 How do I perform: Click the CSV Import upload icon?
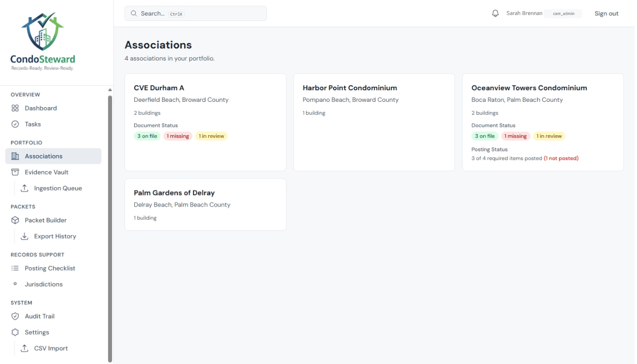24,348
